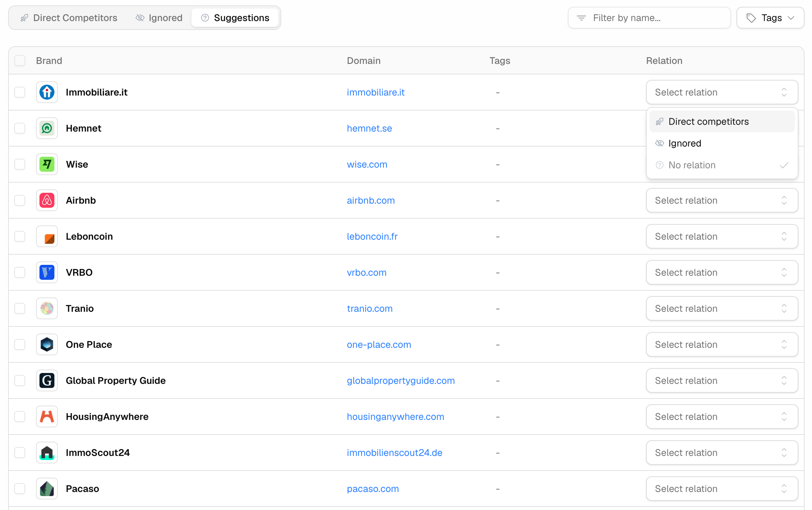Select the Suggestions tab

click(235, 18)
